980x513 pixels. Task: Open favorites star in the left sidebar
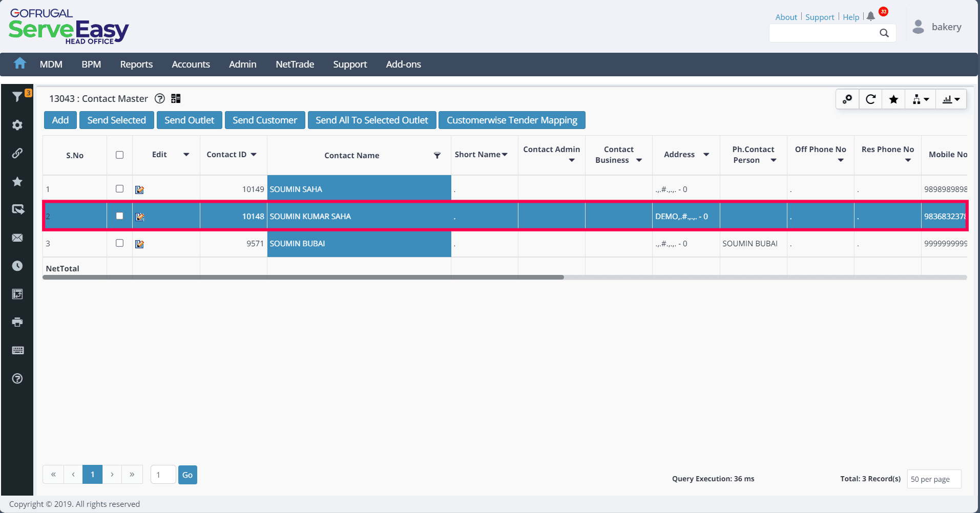17,181
